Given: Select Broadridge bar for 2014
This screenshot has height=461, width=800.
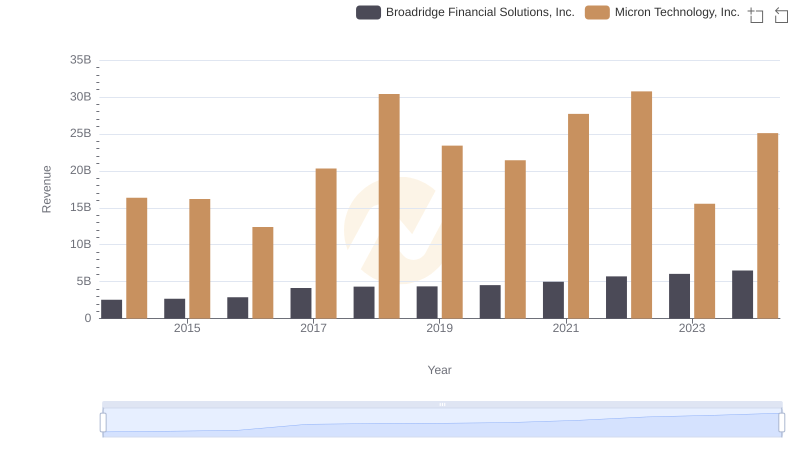Looking at the screenshot, I should click(x=111, y=309).
